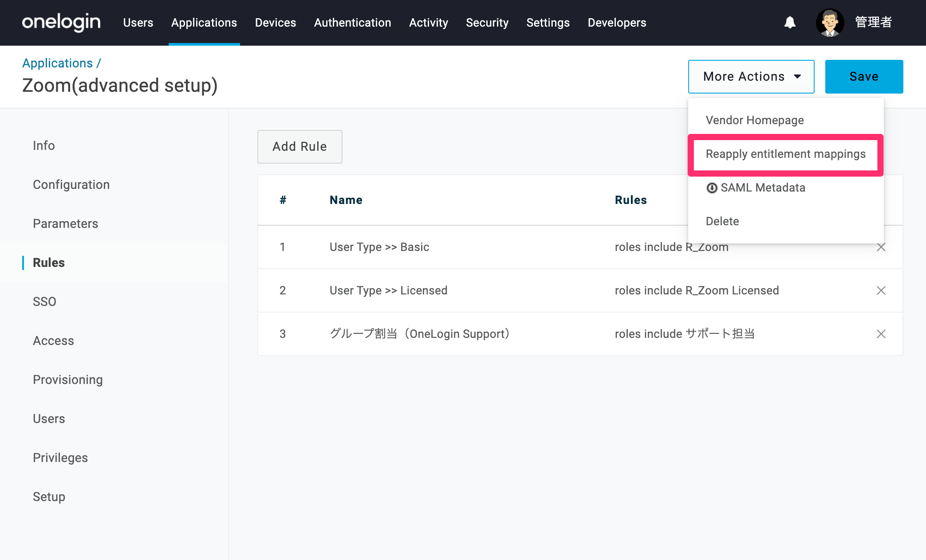
Task: Open the Settings navigation menu
Action: click(x=548, y=23)
